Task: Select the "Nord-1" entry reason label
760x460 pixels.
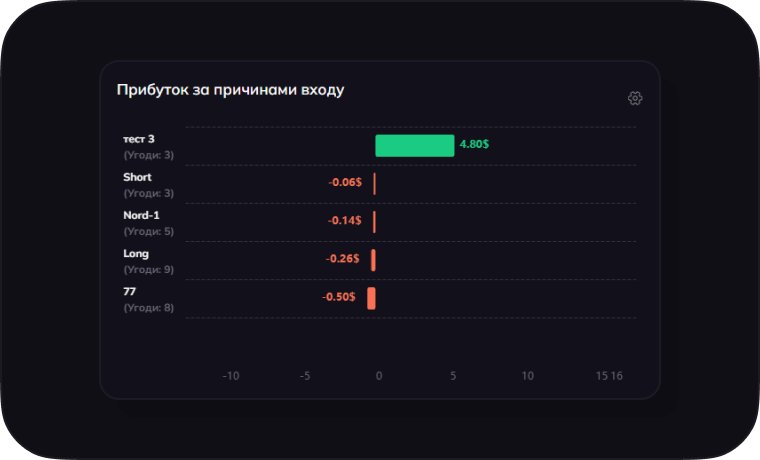Action: [141, 215]
